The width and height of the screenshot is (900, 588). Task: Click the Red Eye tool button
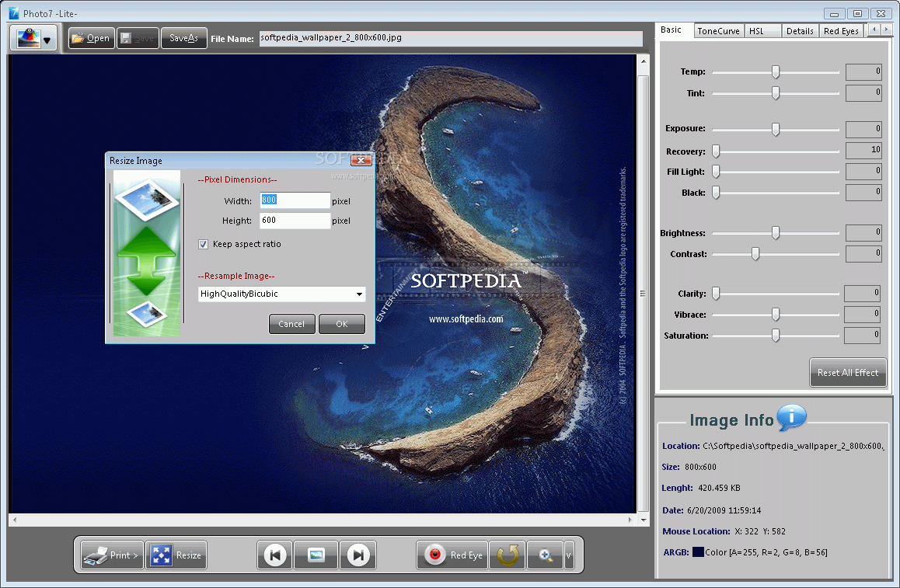tap(452, 555)
